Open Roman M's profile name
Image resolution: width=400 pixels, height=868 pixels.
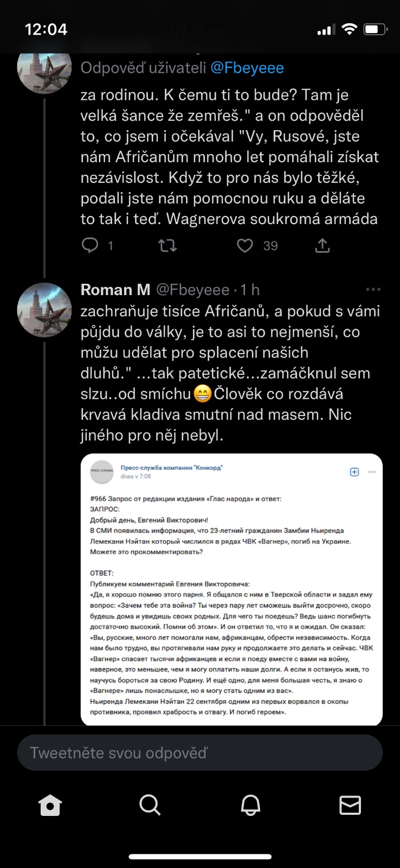coord(115,290)
